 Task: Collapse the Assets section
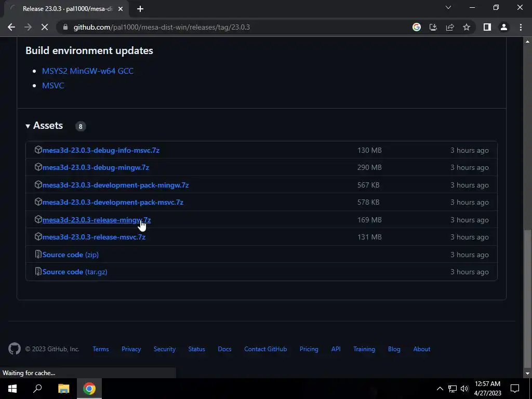[44, 126]
